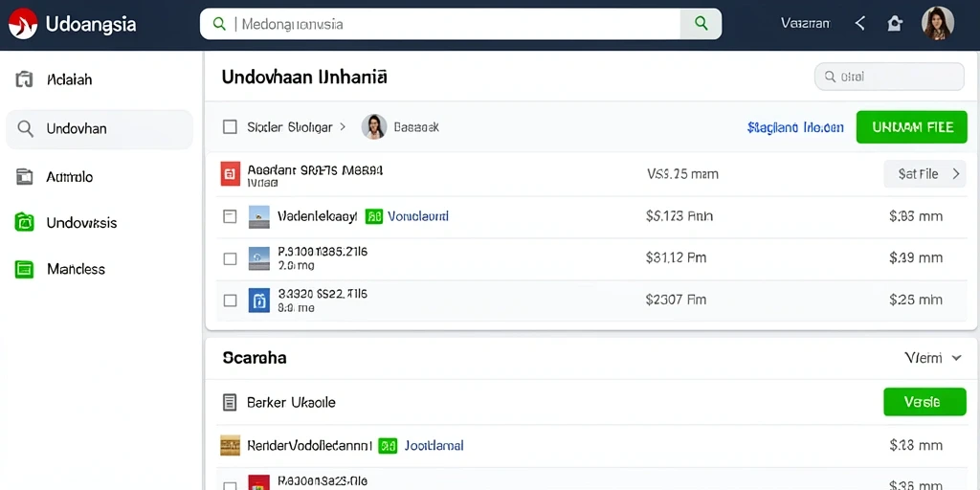The image size is (980, 490).
Task: Click the RenderVodofledannl row thumbnail icon
Action: click(231, 446)
